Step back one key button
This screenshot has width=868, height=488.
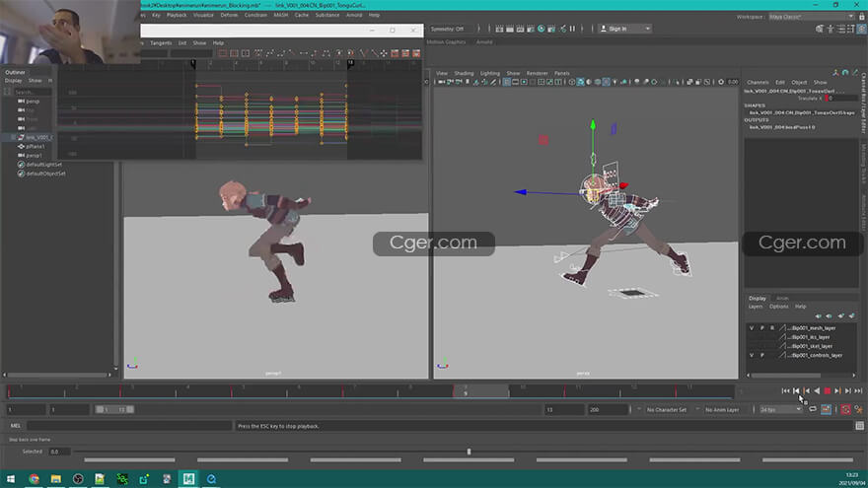[807, 390]
